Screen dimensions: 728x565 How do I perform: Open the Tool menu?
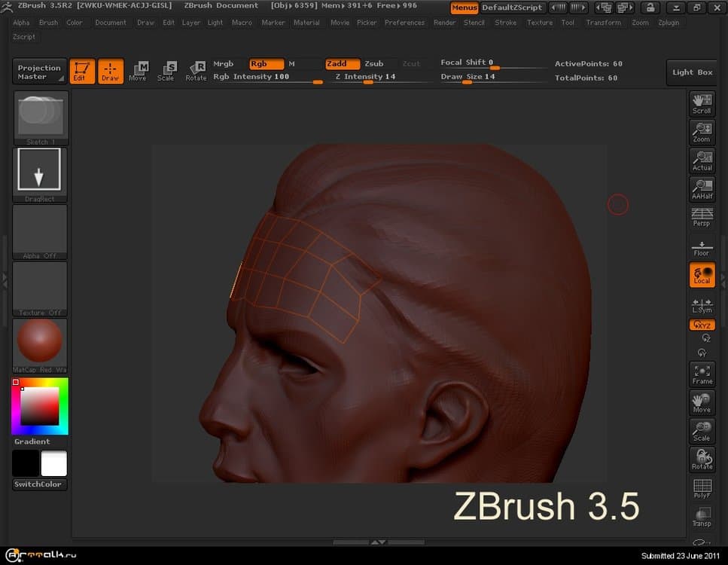pyautogui.click(x=568, y=23)
